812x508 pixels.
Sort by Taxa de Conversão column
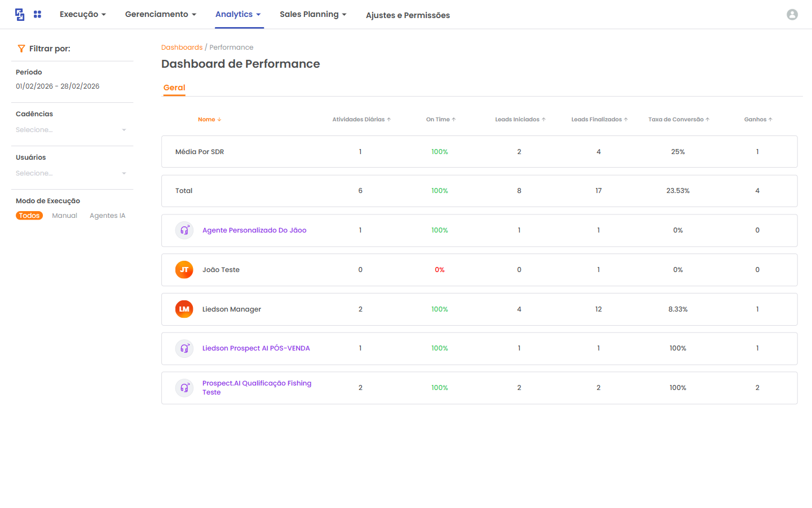[x=679, y=120]
